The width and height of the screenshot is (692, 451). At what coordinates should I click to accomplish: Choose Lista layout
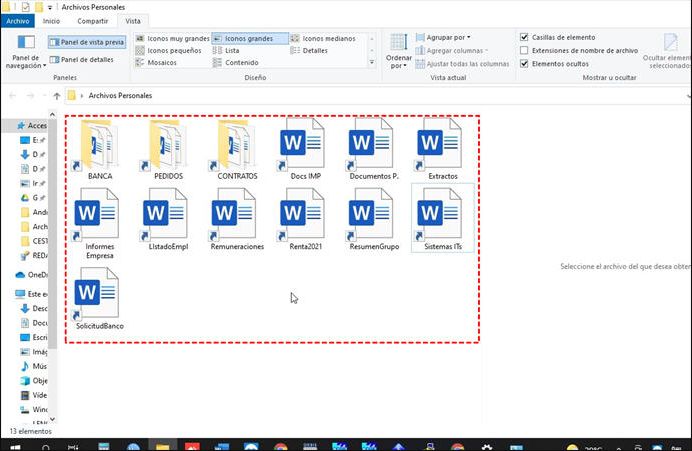226,50
